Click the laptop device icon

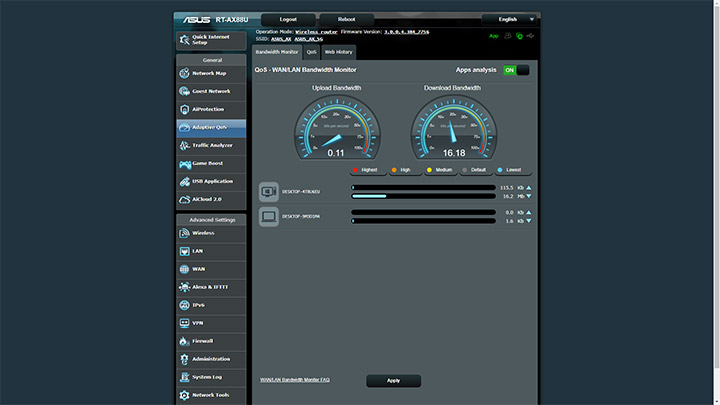pyautogui.click(x=269, y=217)
